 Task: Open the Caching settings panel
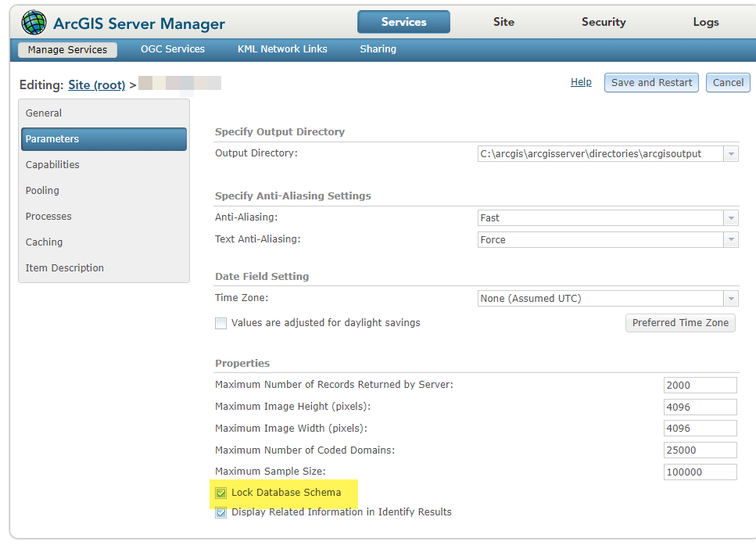(x=44, y=242)
